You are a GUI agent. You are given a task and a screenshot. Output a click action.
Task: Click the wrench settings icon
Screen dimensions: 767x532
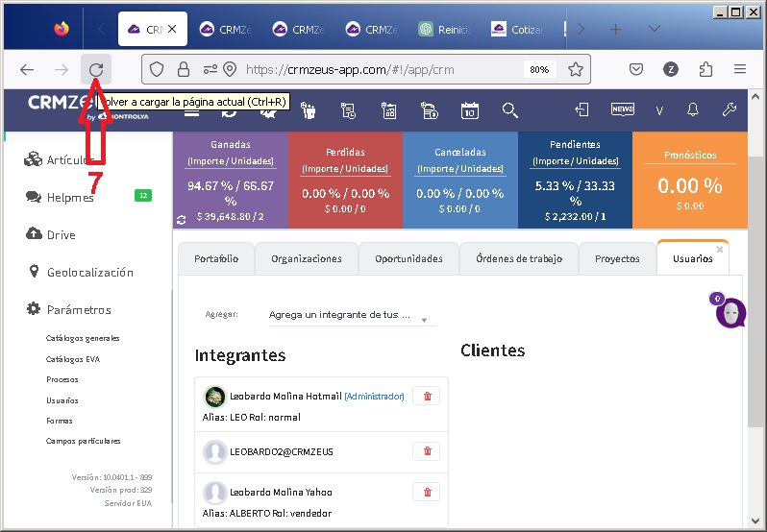coord(729,110)
